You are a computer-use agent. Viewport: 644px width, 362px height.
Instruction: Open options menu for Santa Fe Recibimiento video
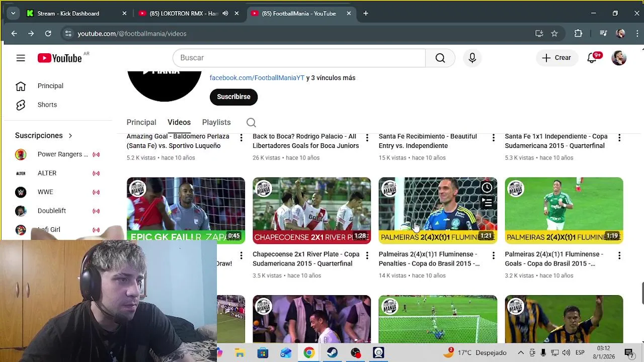[x=494, y=138]
